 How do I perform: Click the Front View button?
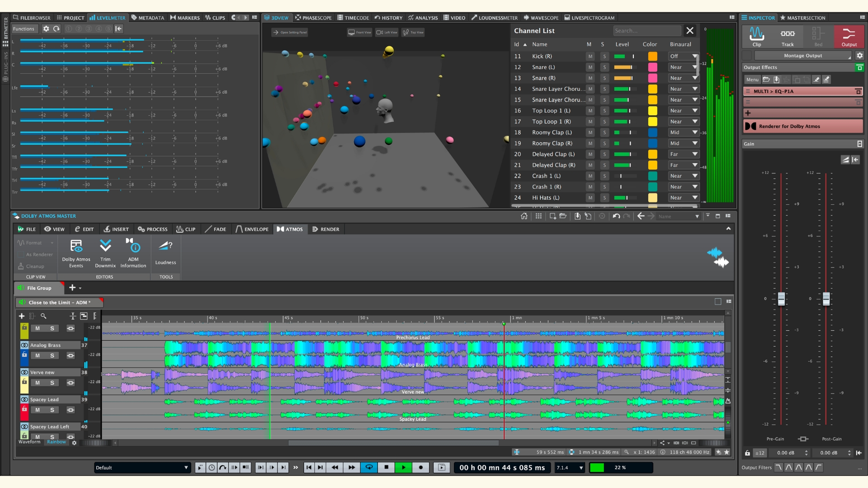point(359,32)
